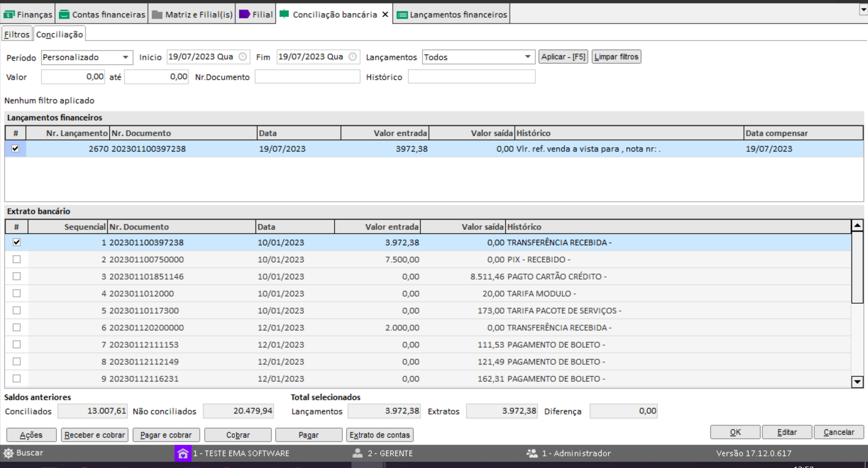Switch to the Filtros sub-tab

17,35
